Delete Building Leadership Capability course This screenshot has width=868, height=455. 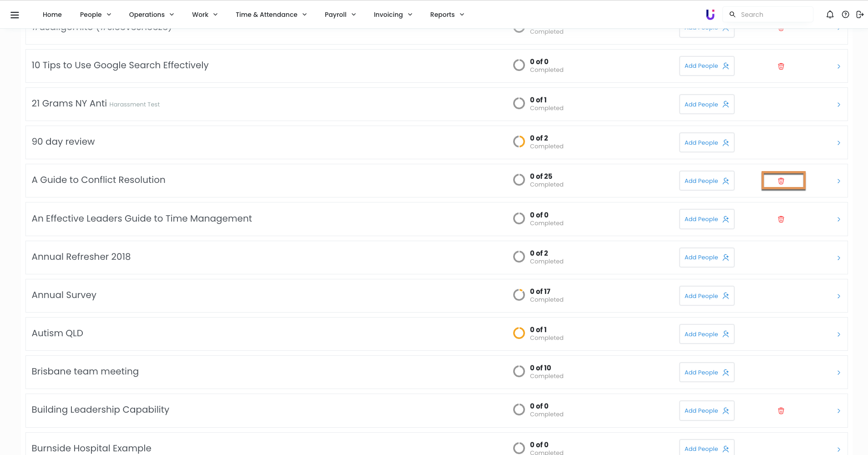click(x=781, y=411)
